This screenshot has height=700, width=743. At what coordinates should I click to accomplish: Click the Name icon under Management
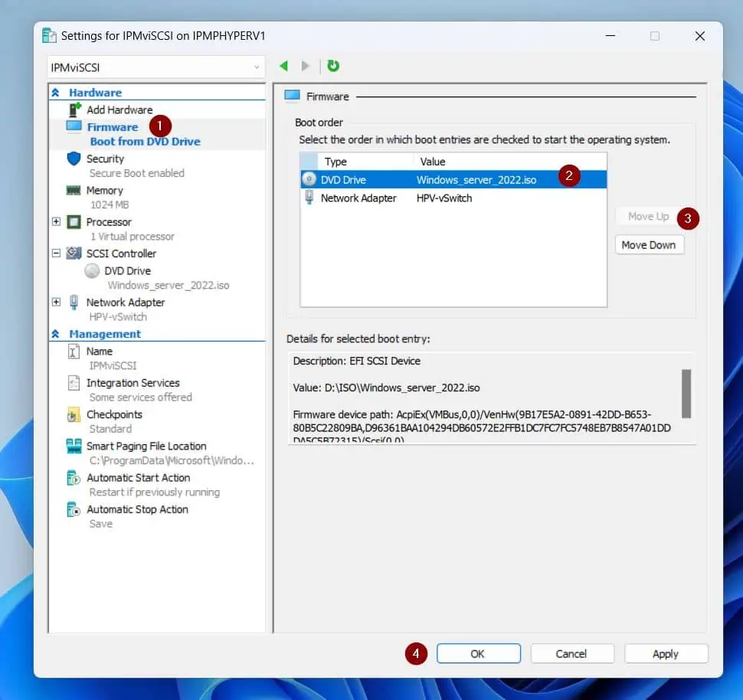click(x=74, y=352)
